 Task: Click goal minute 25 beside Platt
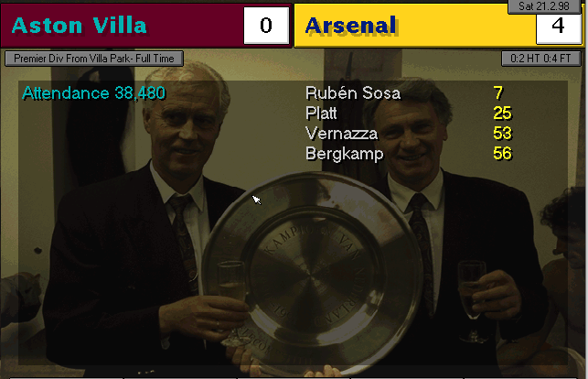(501, 114)
